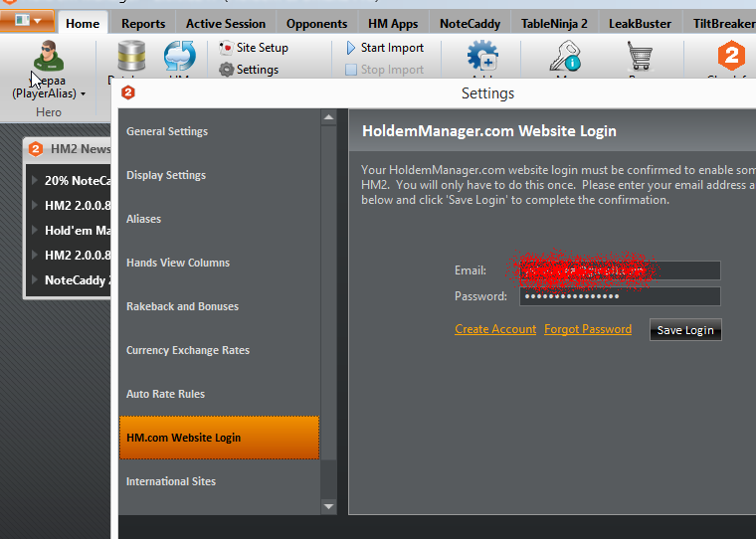Expand the Hold'em Manager news item

35,230
